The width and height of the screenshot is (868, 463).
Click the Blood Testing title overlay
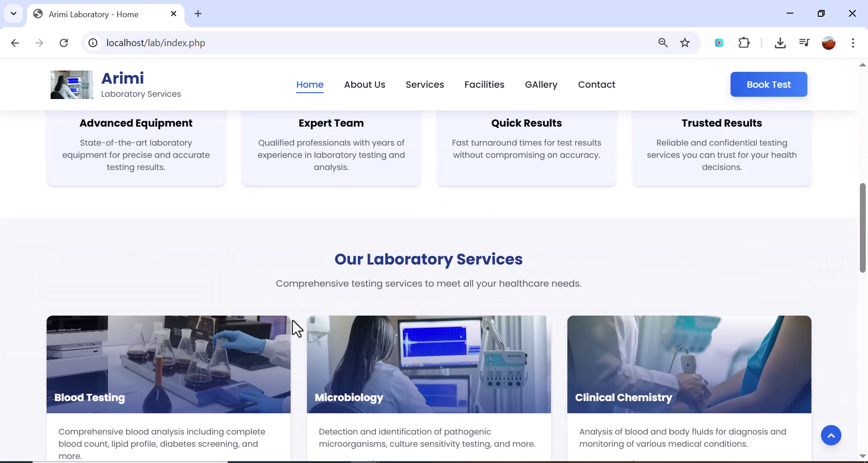90,397
